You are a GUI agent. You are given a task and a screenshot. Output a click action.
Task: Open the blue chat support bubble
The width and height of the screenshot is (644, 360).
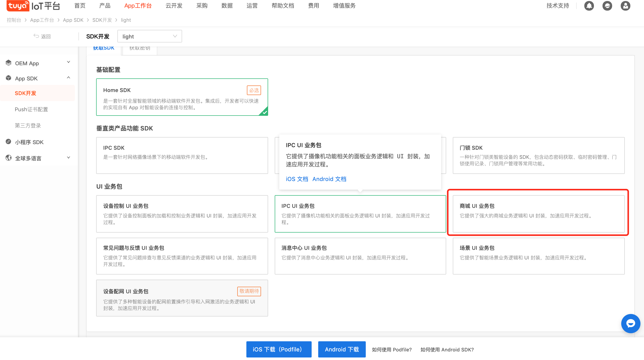(630, 323)
